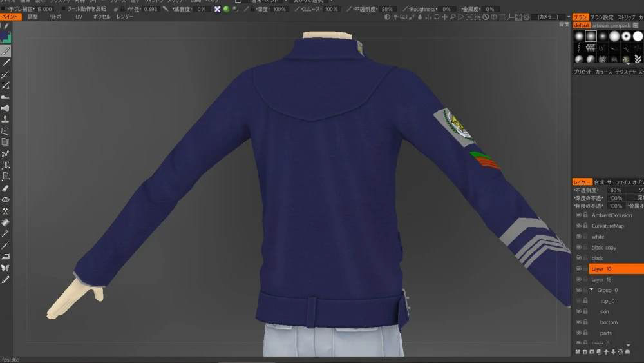Click the rotate camera icon
644x363 pixels.
(436, 17)
